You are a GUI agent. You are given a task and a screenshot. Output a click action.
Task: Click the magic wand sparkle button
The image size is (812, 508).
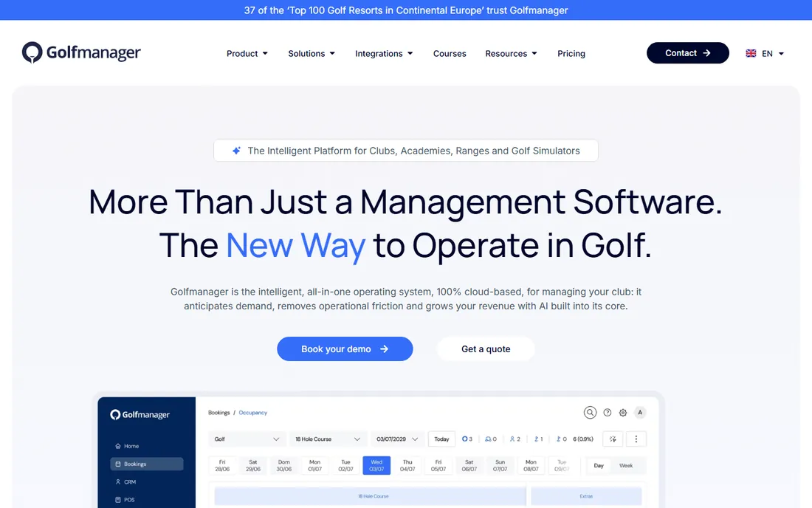point(613,439)
